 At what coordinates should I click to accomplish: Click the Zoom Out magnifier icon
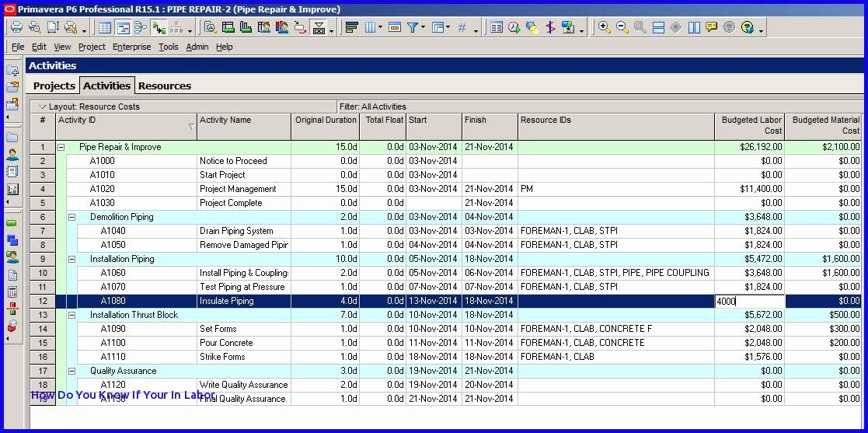622,27
